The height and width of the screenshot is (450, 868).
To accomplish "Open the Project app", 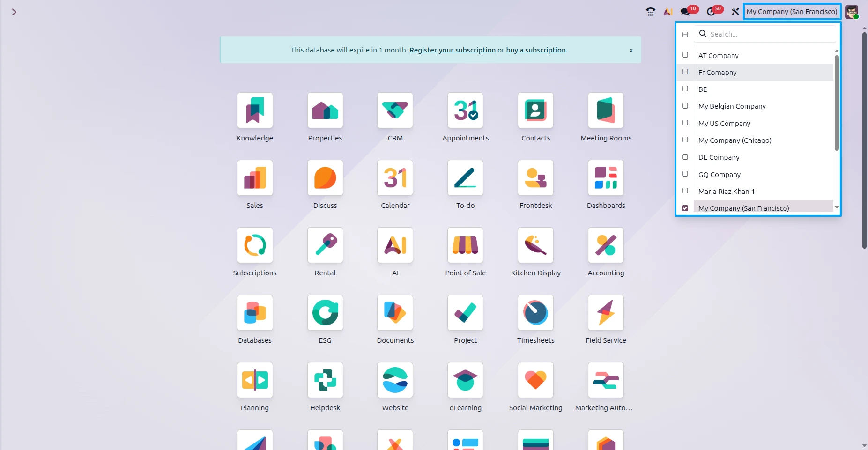I will point(466,313).
